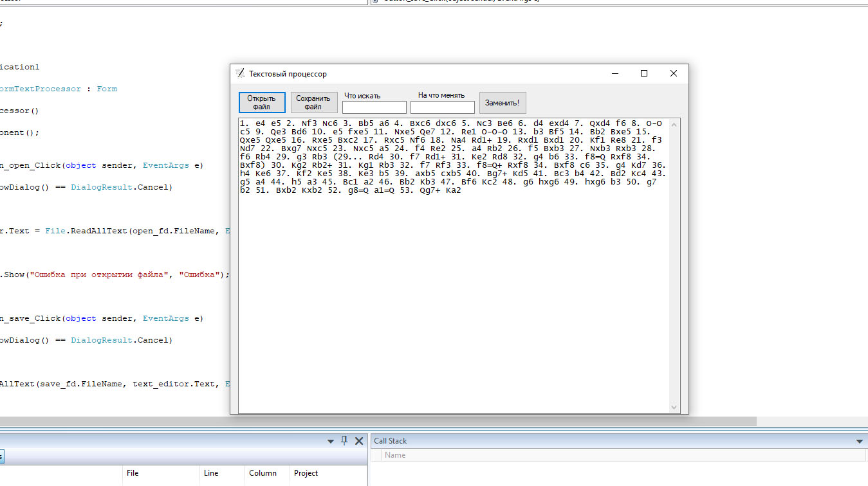868x486 pixels.
Task: Click 'ormTextProcessor : Form' class declaration
Action: click(x=59, y=89)
